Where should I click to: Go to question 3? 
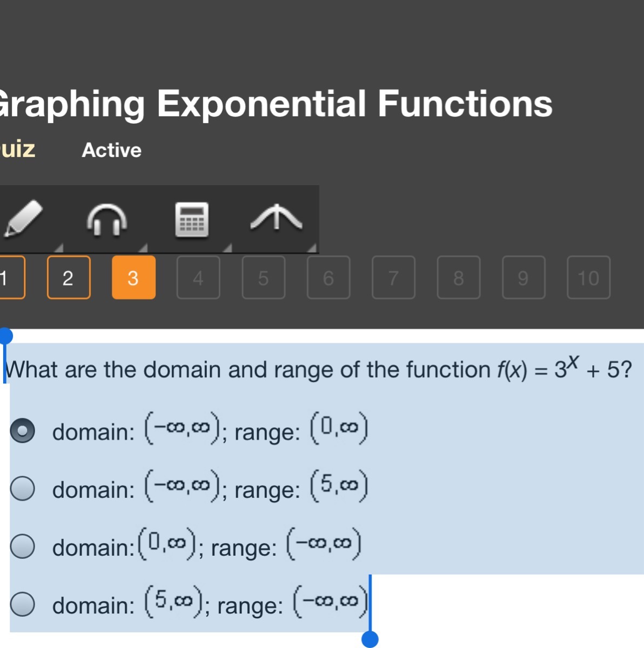tap(133, 278)
